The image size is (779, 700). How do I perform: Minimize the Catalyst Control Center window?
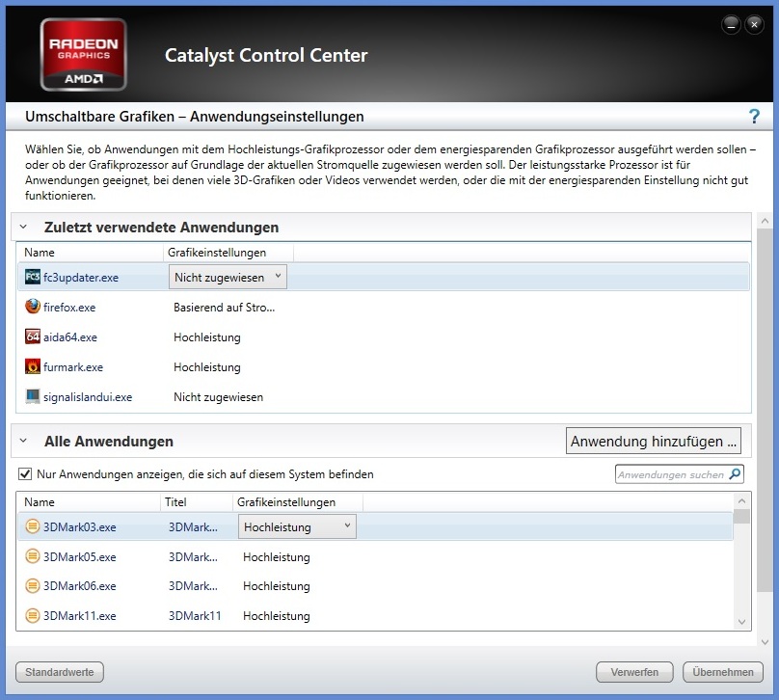[x=731, y=25]
